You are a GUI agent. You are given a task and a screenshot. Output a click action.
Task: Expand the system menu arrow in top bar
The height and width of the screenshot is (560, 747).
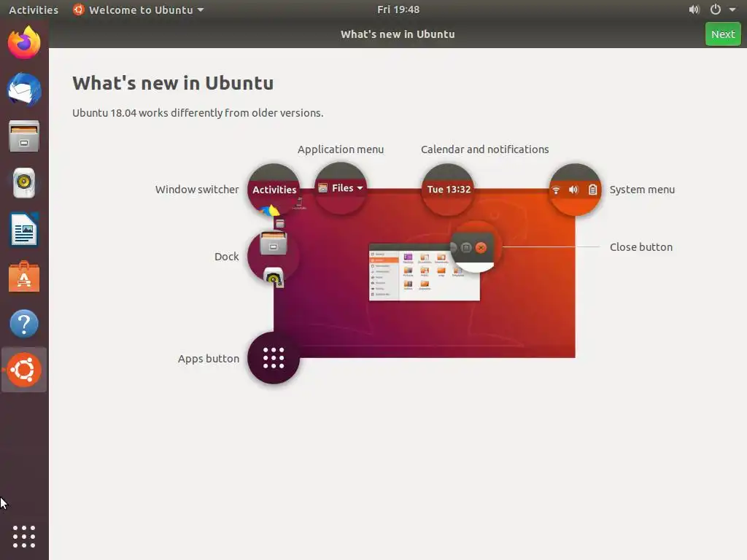[x=732, y=9]
